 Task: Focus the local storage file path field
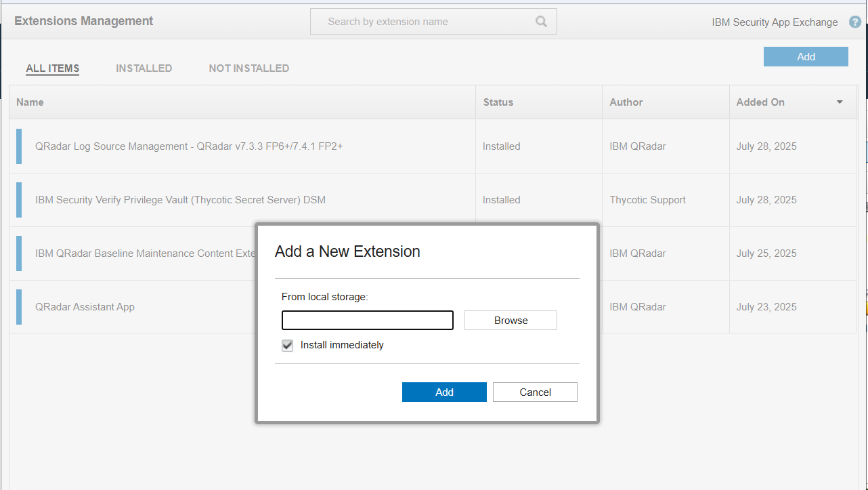[368, 321]
